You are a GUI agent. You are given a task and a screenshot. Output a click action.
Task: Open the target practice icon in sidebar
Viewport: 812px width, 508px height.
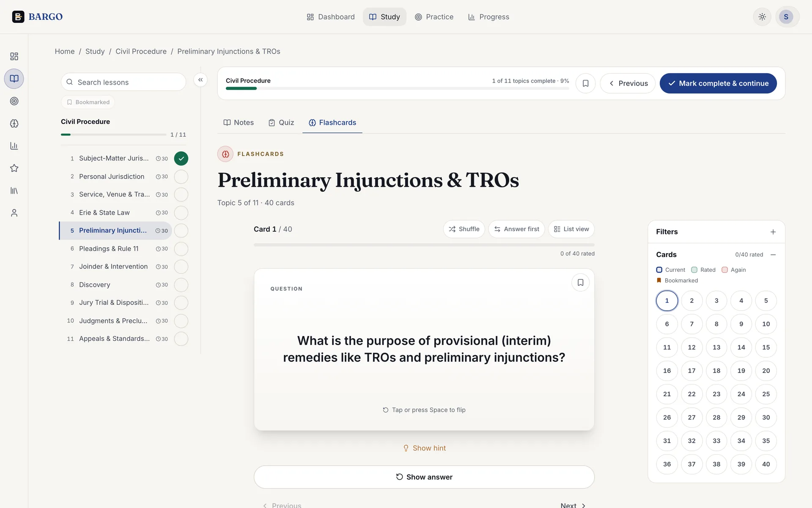coord(14,101)
